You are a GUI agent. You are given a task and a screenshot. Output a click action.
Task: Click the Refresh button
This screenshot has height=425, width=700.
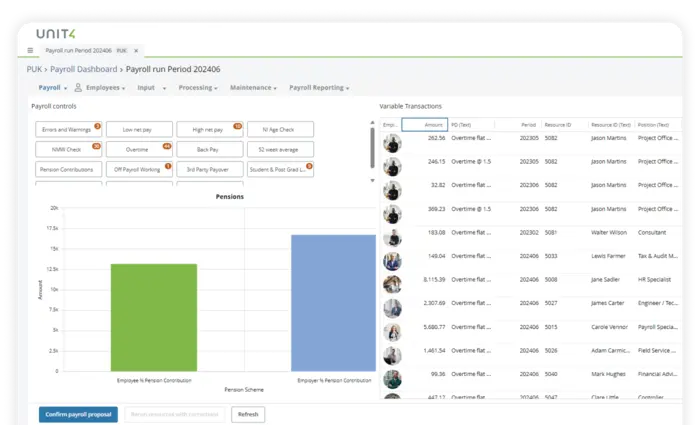pyautogui.click(x=248, y=414)
